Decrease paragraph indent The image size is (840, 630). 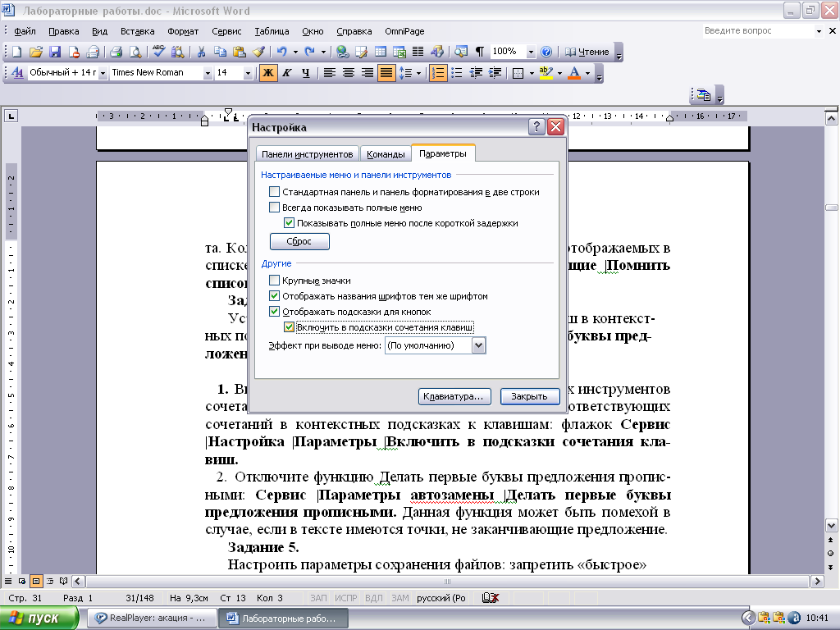[476, 73]
